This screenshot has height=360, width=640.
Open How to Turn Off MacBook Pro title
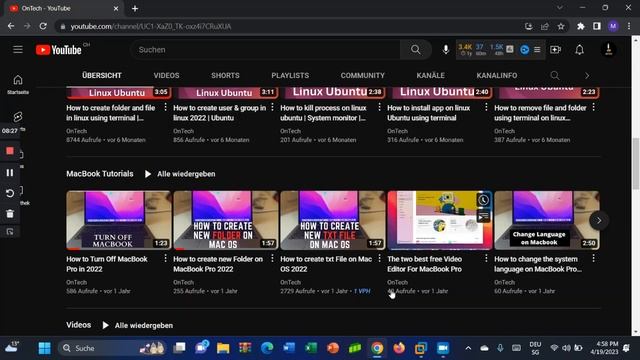pyautogui.click(x=107, y=264)
